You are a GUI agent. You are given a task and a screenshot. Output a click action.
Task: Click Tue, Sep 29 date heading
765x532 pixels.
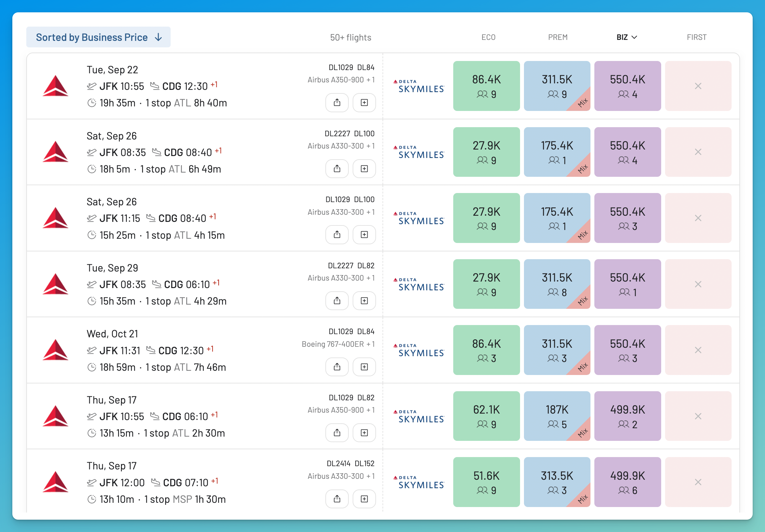pyautogui.click(x=112, y=268)
